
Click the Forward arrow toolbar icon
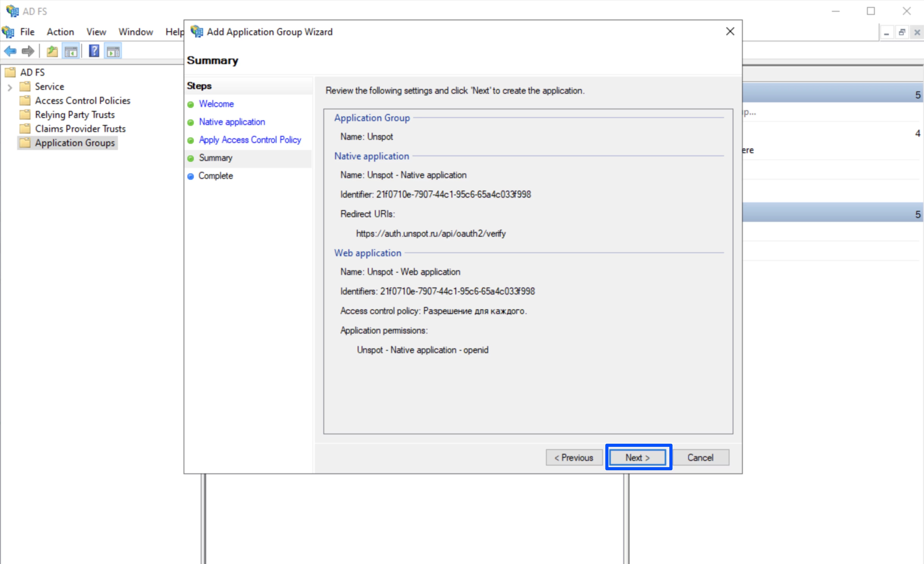pos(28,51)
